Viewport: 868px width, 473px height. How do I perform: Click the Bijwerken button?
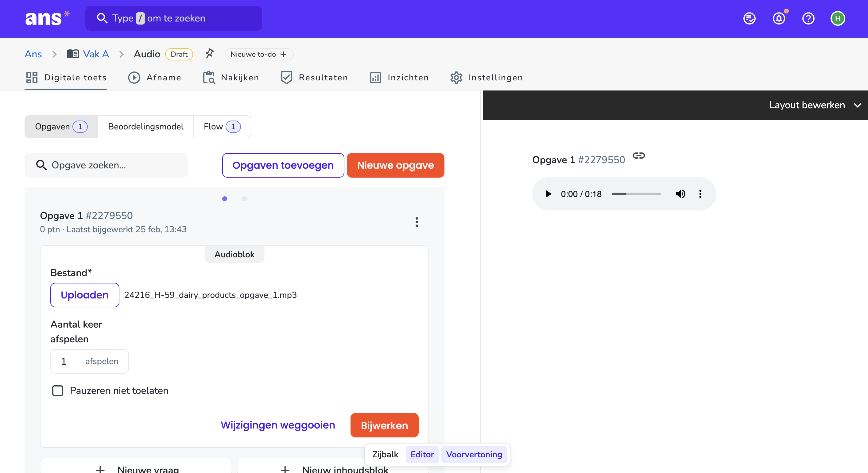[x=384, y=425]
